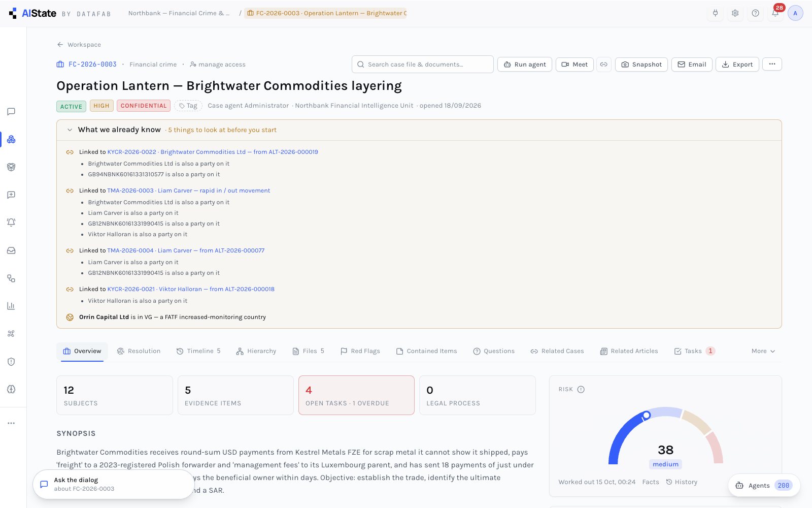Open TMA-2026-0003 Liam Carver rapid in/out link
The width and height of the screenshot is (812, 508).
(189, 190)
